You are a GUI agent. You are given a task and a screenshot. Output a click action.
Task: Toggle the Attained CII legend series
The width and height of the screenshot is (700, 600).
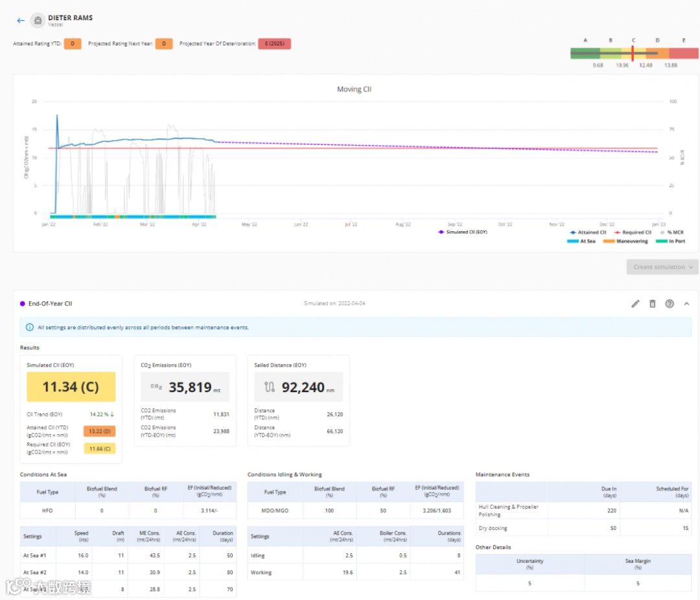pyautogui.click(x=588, y=232)
